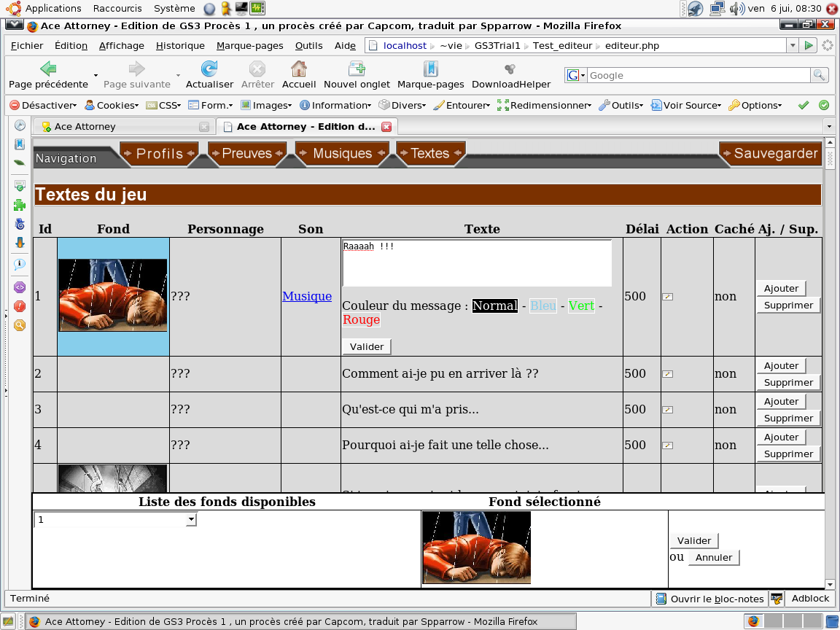Click the orange magnifier sidebar icon
Viewport: 840px width, 630px height.
pyautogui.click(x=20, y=325)
